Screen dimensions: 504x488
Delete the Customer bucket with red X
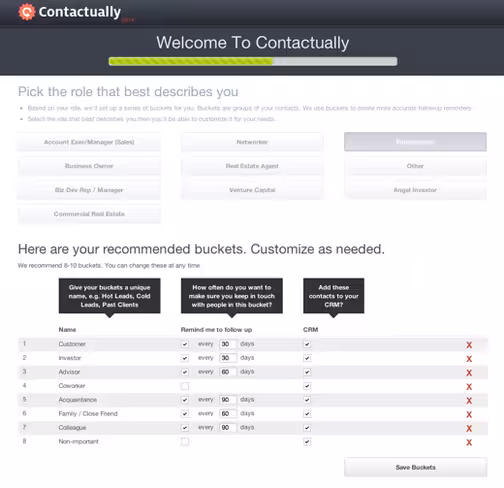point(469,345)
